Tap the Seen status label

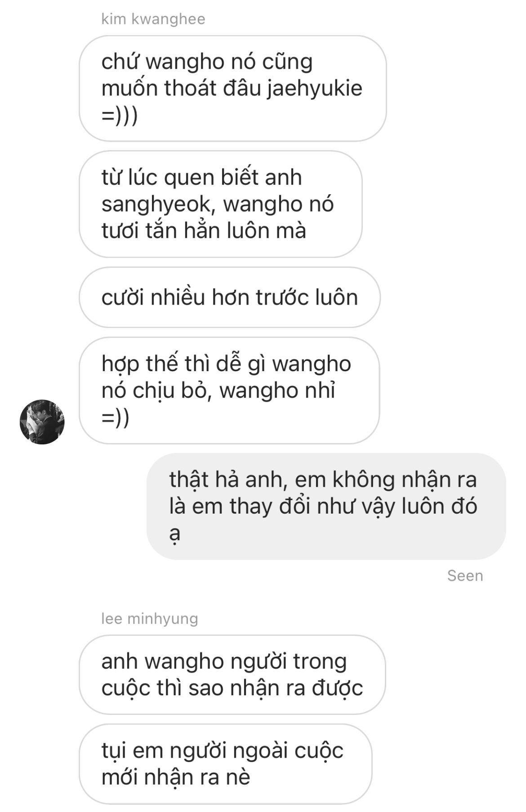coord(465,576)
